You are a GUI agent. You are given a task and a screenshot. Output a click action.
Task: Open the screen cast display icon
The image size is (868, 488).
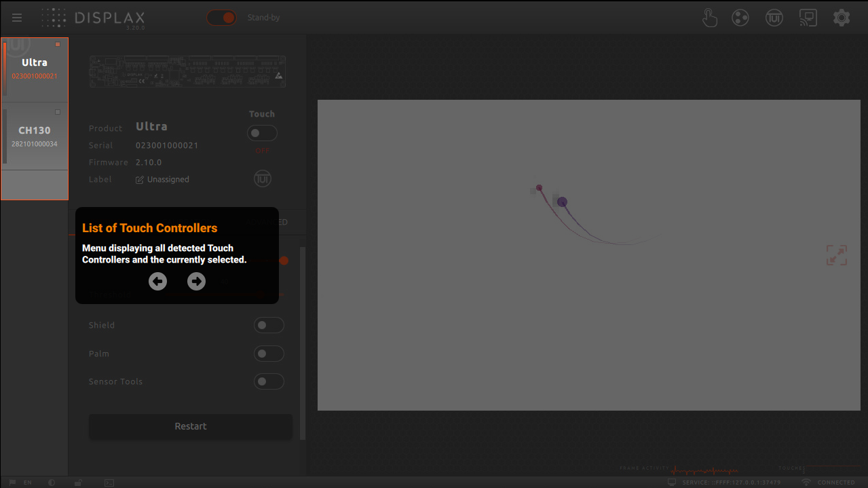[x=808, y=18]
